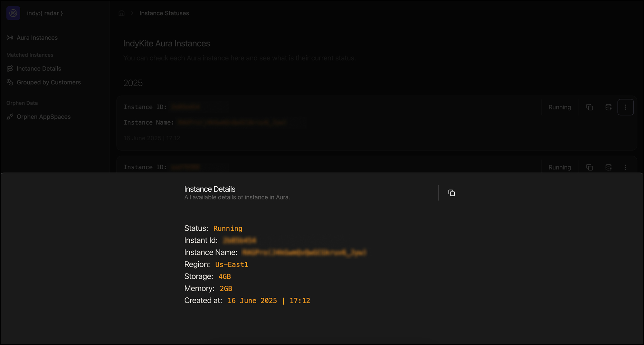Click the indy:{ radar } app logo icon
The image size is (644, 345).
[13, 13]
